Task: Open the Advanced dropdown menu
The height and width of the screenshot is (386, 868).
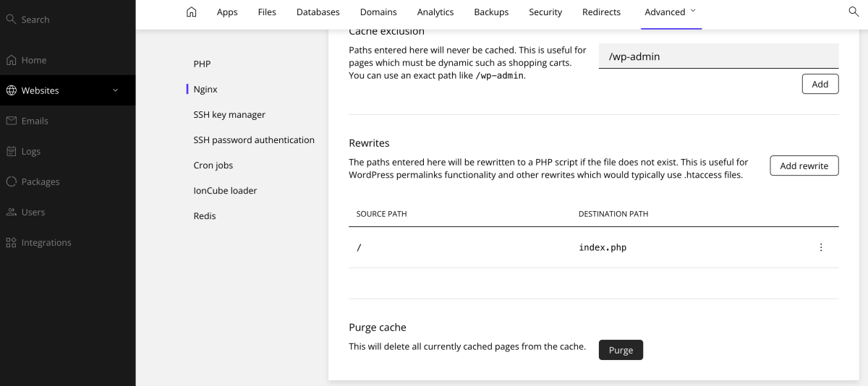Action: pyautogui.click(x=671, y=12)
